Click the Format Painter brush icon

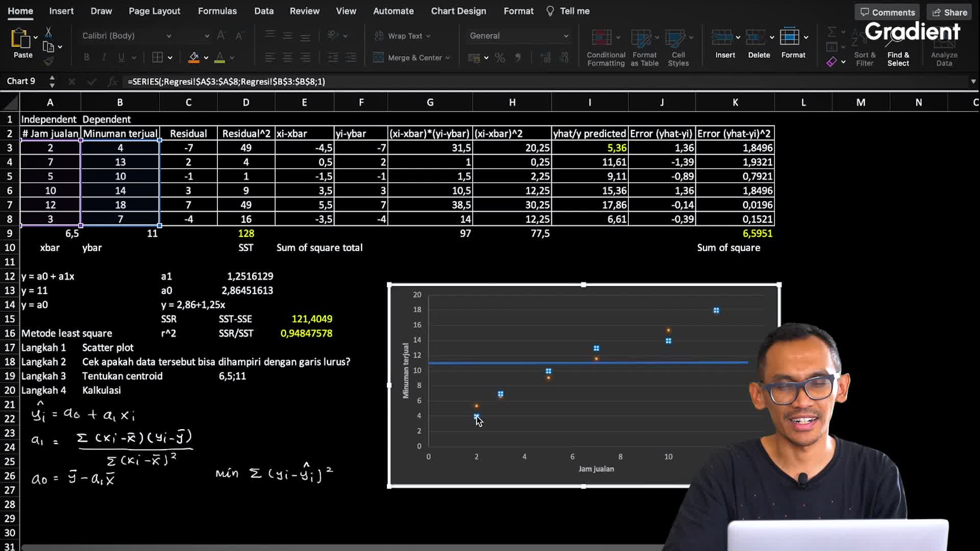coord(48,62)
